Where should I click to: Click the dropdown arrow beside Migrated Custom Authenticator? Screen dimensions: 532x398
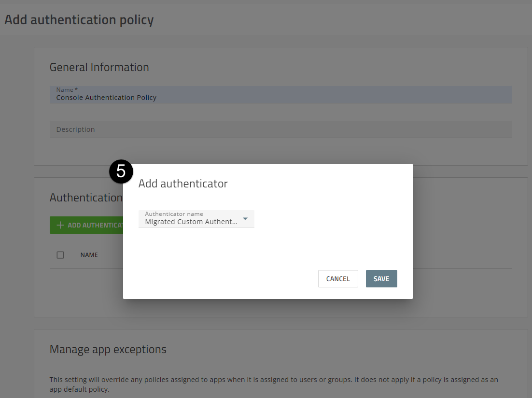[x=245, y=219]
